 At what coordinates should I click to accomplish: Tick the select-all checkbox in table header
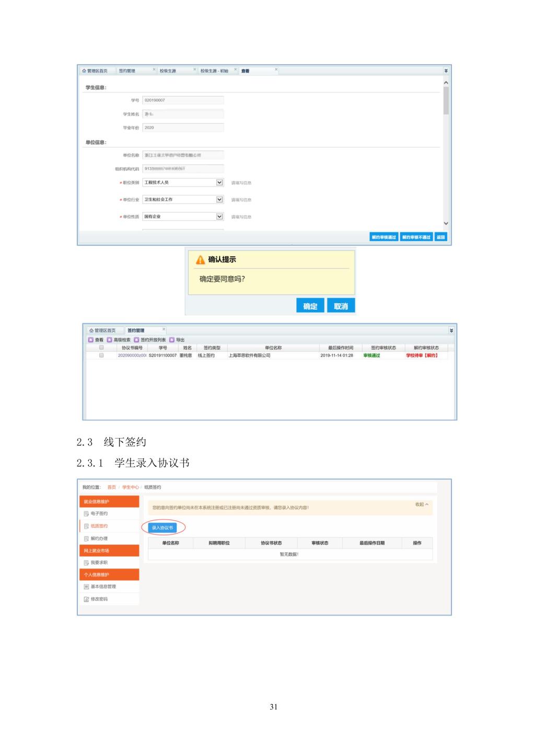[x=101, y=347]
